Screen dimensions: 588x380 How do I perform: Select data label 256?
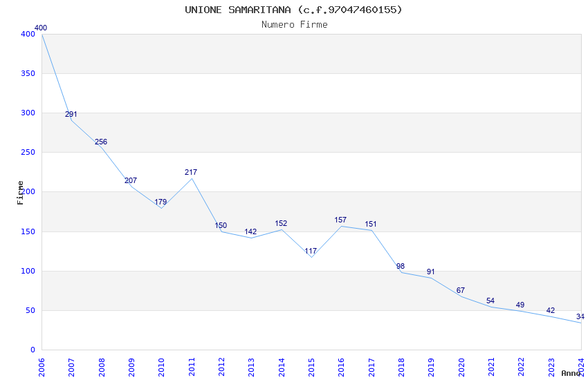[101, 142]
